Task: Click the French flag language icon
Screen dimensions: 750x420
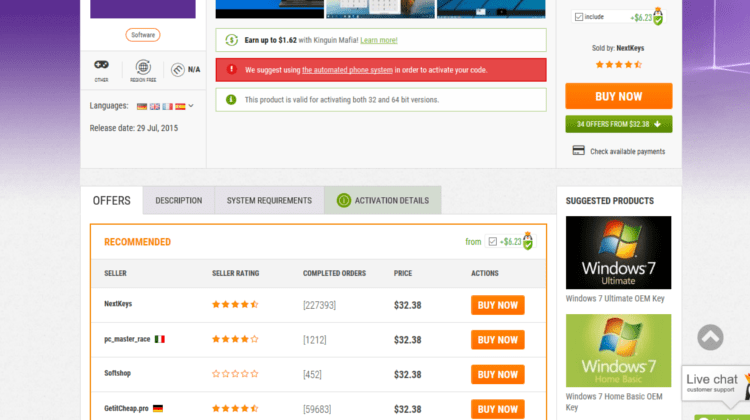Action: [x=167, y=106]
